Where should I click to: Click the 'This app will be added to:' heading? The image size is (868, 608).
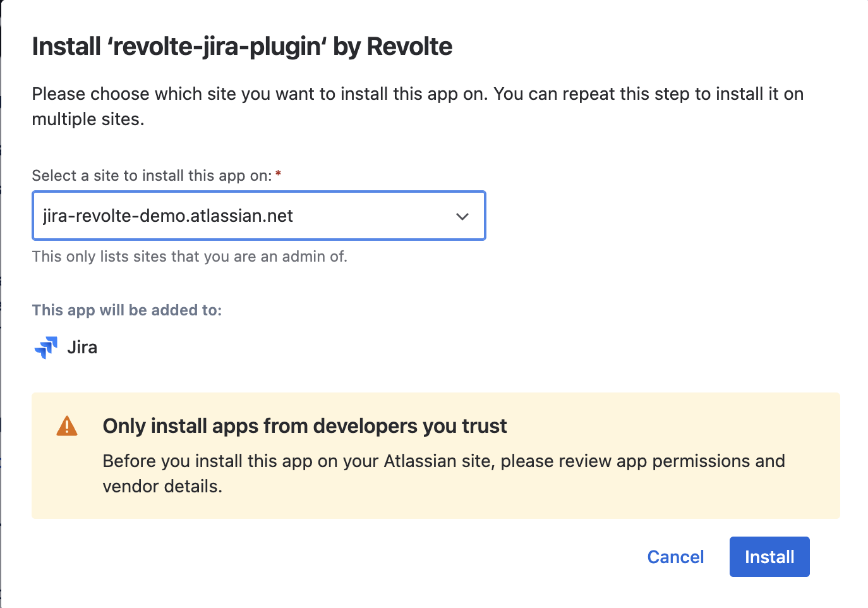pyautogui.click(x=127, y=310)
